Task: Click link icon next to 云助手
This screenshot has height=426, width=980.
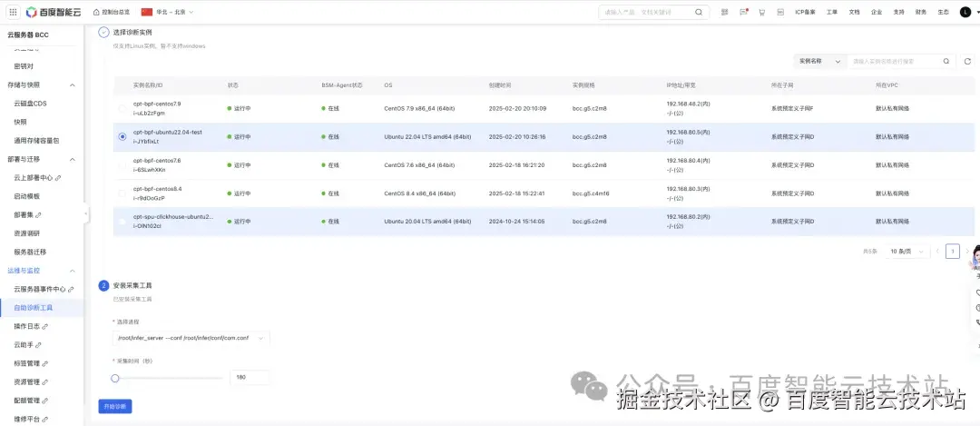Action: 39,344
